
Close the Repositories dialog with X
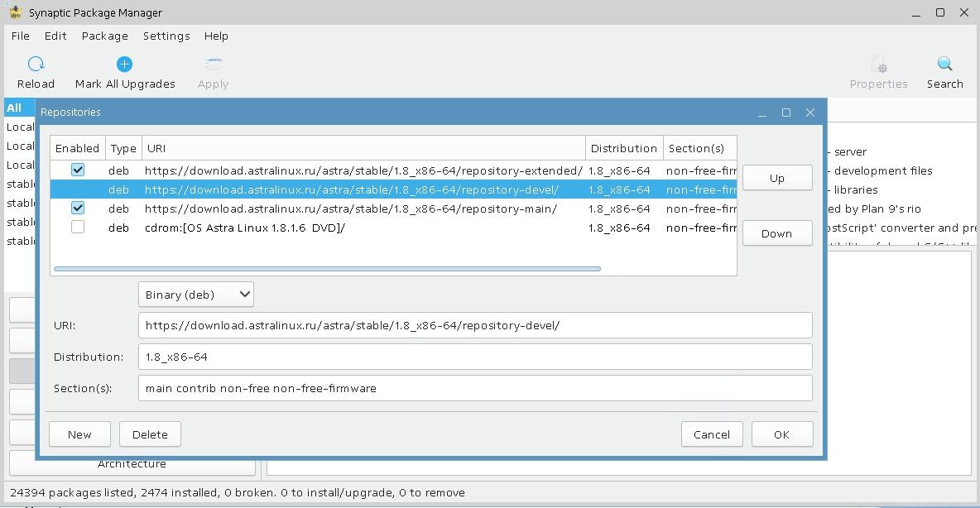point(810,113)
